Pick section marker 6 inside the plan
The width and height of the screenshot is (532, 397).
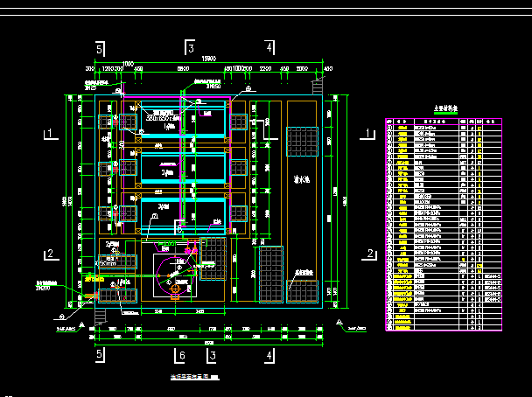pos(179,227)
